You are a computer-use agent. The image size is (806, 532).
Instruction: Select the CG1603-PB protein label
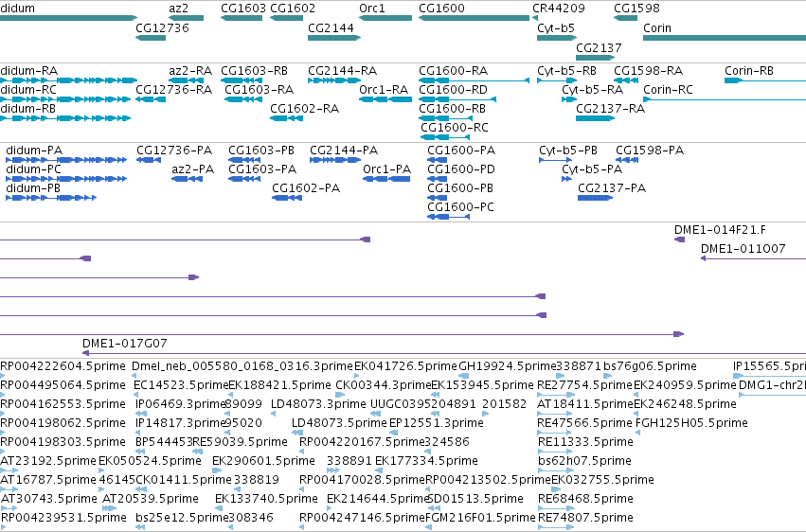click(261, 151)
